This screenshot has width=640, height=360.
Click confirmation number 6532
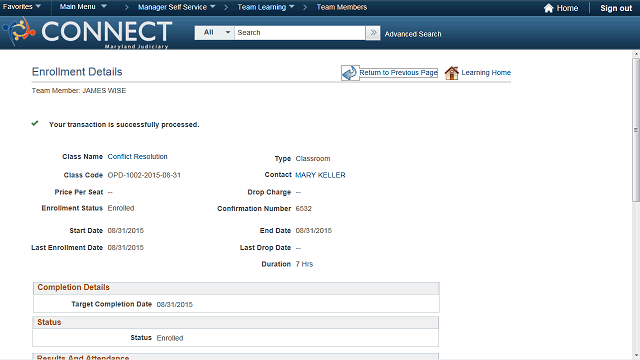(304, 209)
